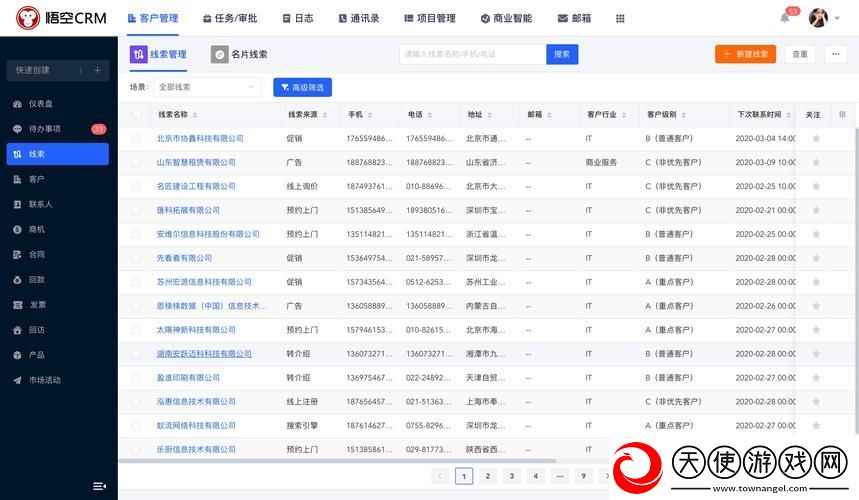Open lead 盈道印刷有限公司 link

click(188, 377)
